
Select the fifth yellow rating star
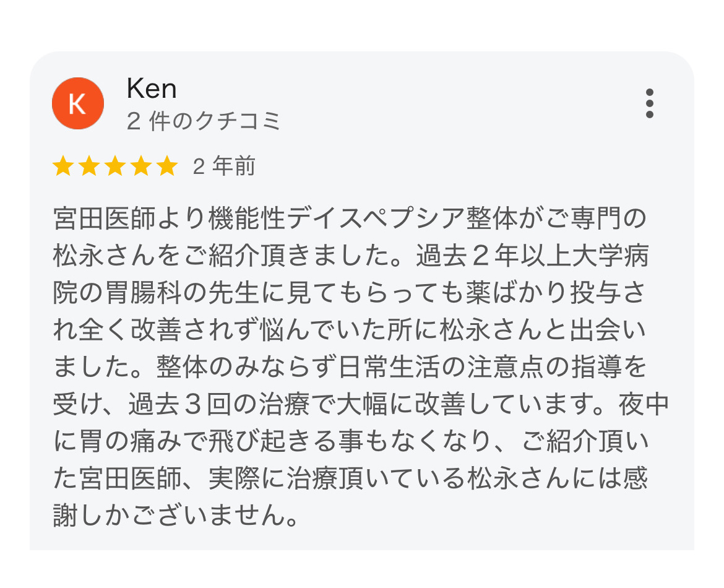pyautogui.click(x=167, y=166)
